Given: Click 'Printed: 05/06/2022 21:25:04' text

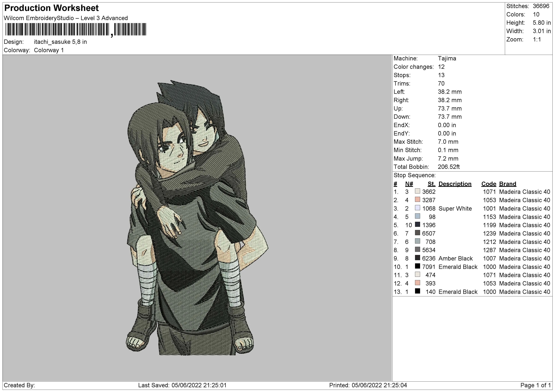Looking at the screenshot, I should (x=368, y=385).
